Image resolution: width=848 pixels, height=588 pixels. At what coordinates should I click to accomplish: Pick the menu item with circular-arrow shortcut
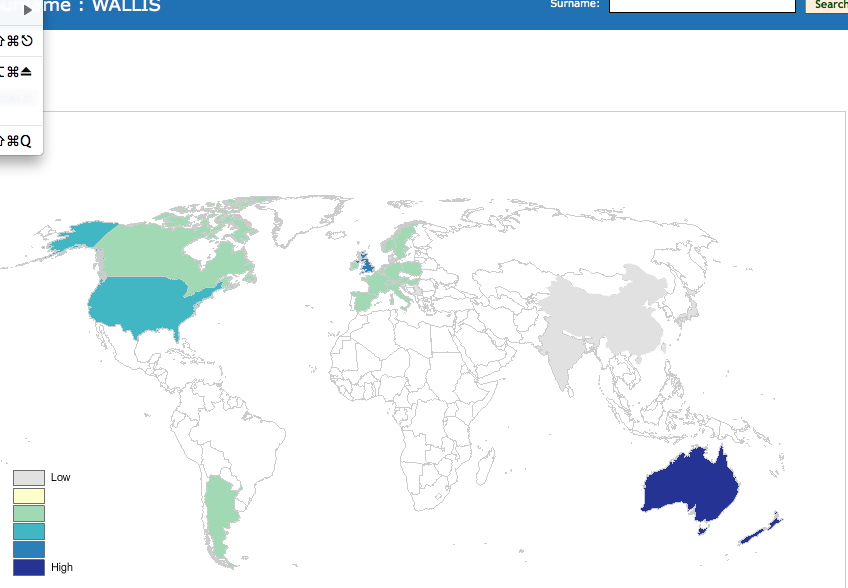point(20,41)
